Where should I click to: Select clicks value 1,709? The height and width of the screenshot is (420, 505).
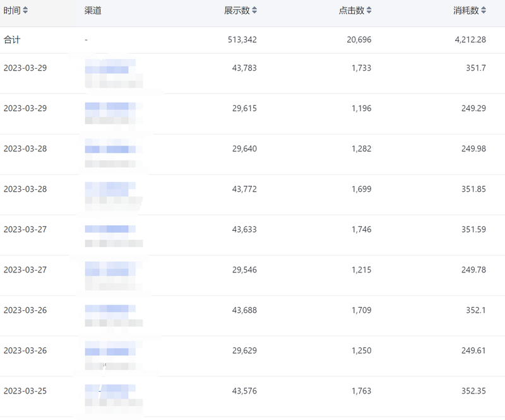(x=361, y=310)
